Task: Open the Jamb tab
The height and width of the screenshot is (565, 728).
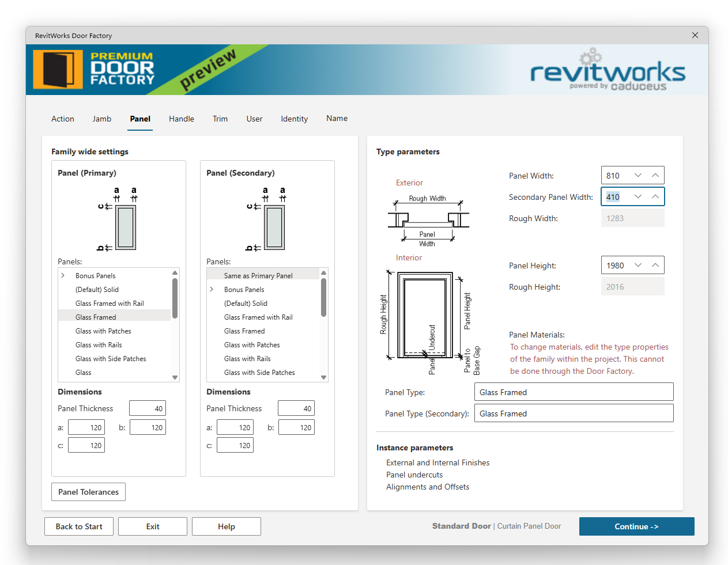Action: (x=101, y=119)
